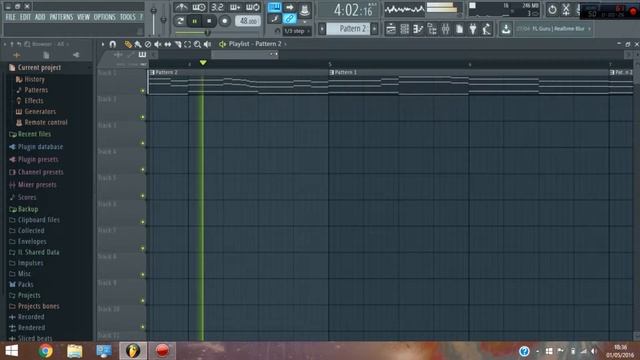Toggle pattern/song mode button
Image resolution: width=640 pixels, height=360 pixels.
pos(180,21)
